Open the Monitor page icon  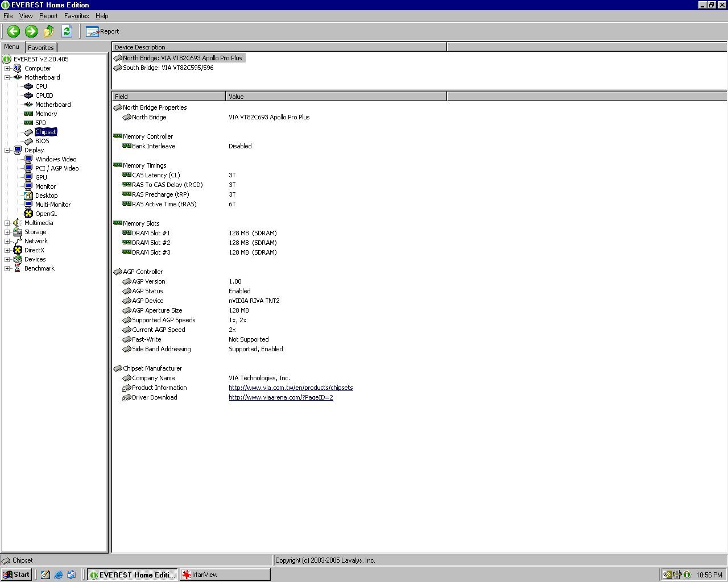(x=28, y=186)
